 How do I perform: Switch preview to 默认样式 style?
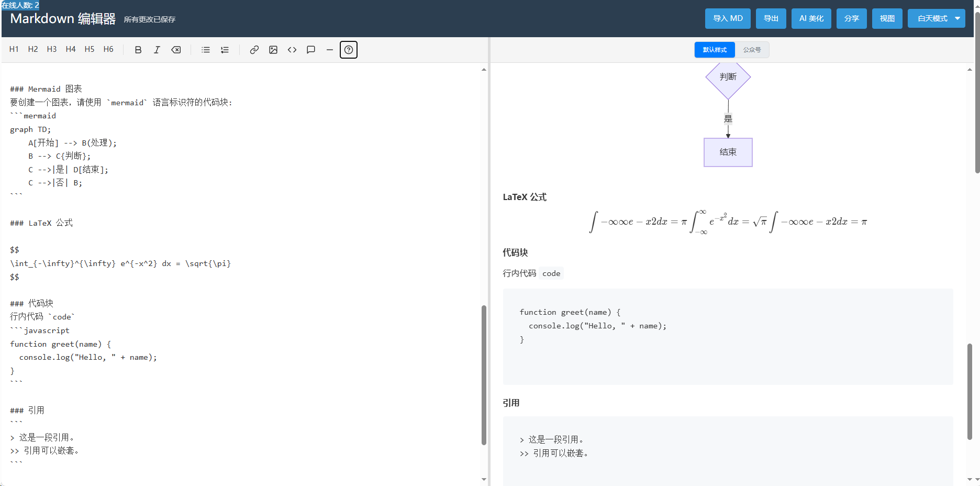(715, 50)
